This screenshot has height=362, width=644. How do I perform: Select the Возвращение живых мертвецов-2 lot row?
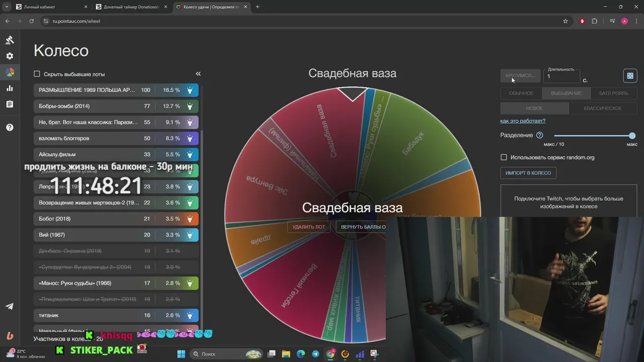[116, 203]
